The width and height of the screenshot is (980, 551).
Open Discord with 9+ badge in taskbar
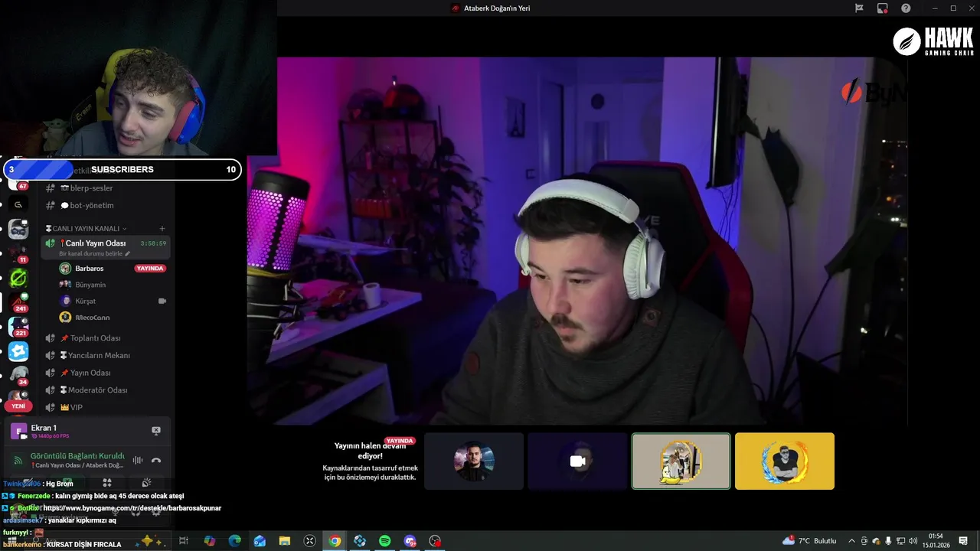click(410, 541)
